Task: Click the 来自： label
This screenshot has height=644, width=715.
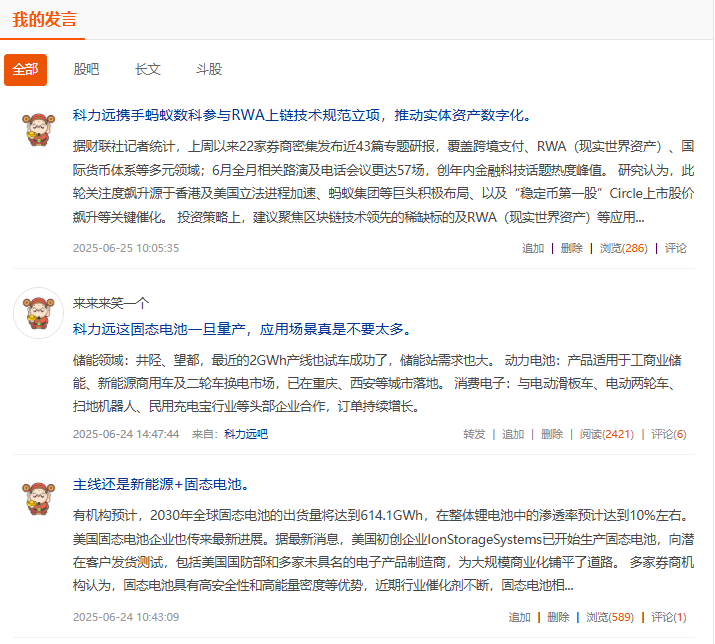Action: tap(205, 434)
